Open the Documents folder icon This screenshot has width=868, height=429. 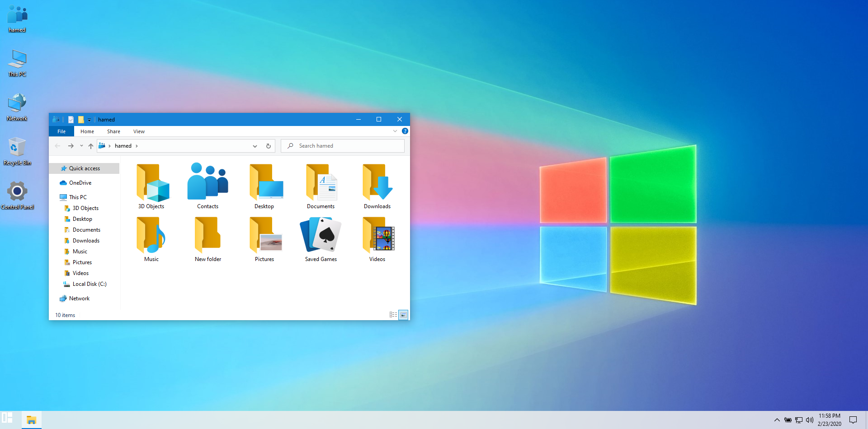pyautogui.click(x=321, y=182)
